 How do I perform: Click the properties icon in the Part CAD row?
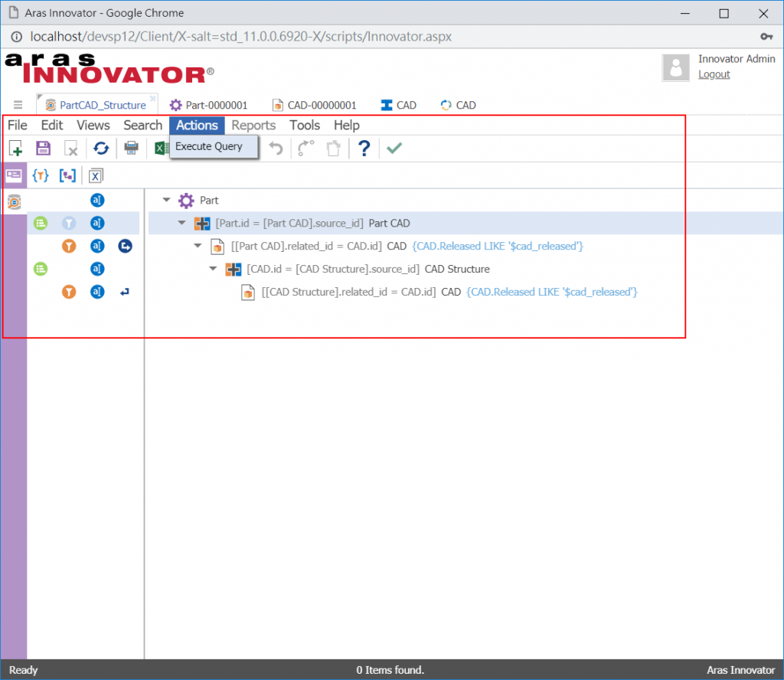pyautogui.click(x=97, y=223)
